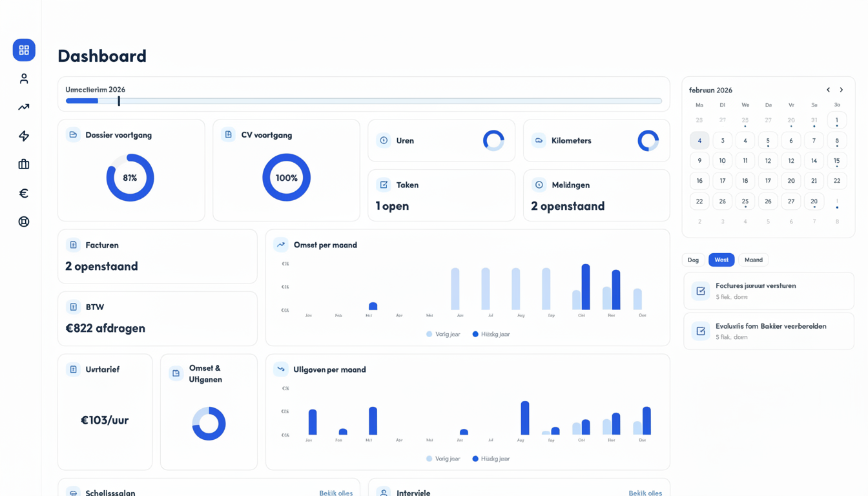Click Bekijk alles link in bottom-left card
Screen dimensions: 868x496
pos(336,493)
